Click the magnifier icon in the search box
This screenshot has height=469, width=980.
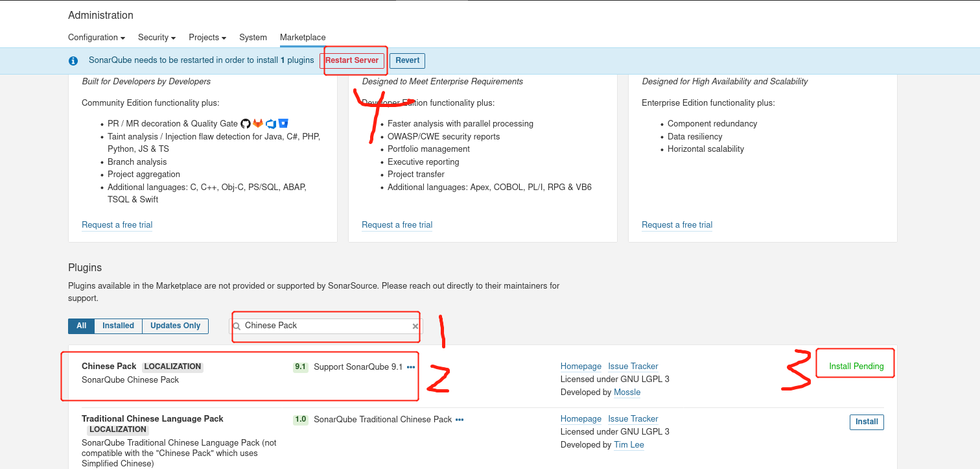[x=237, y=326]
